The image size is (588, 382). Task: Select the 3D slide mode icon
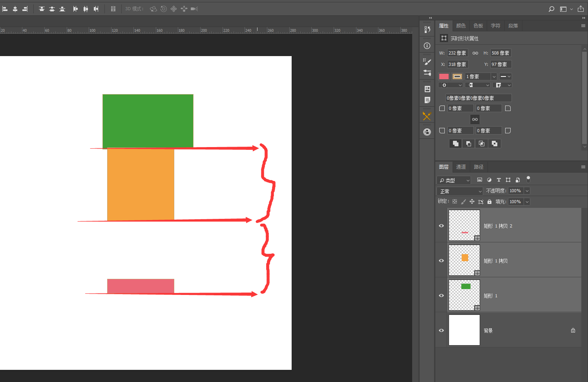pyautogui.click(x=184, y=9)
